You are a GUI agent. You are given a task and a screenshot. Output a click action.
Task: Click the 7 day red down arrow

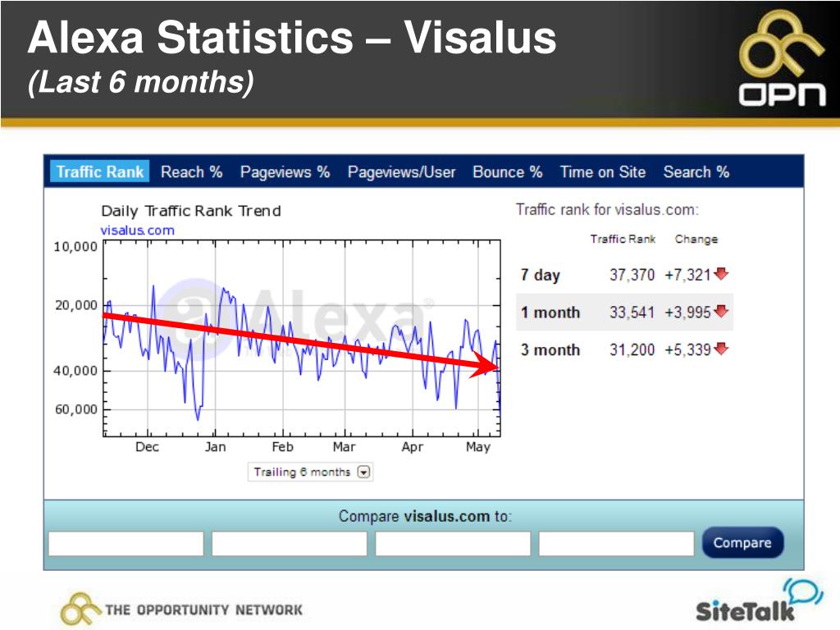pos(721,274)
